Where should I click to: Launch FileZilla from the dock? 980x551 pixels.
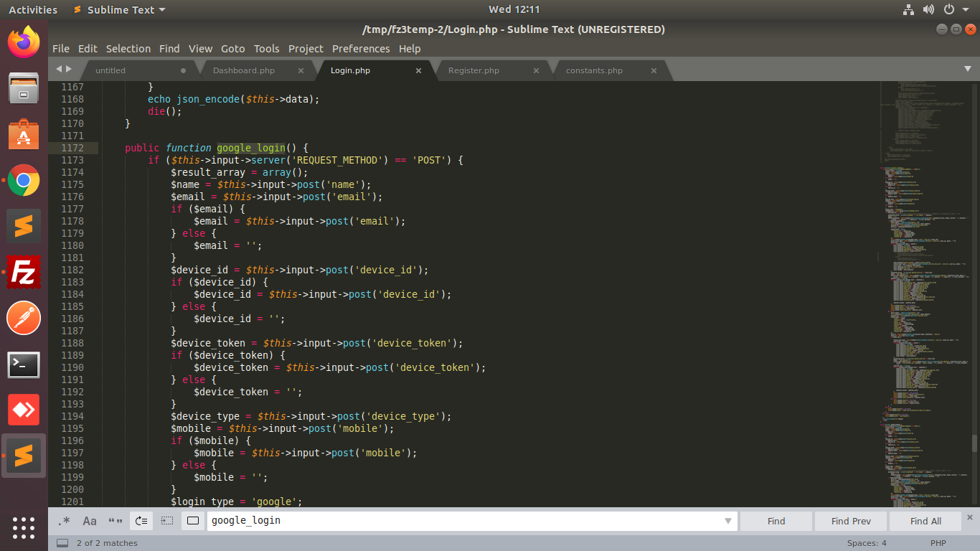[24, 272]
